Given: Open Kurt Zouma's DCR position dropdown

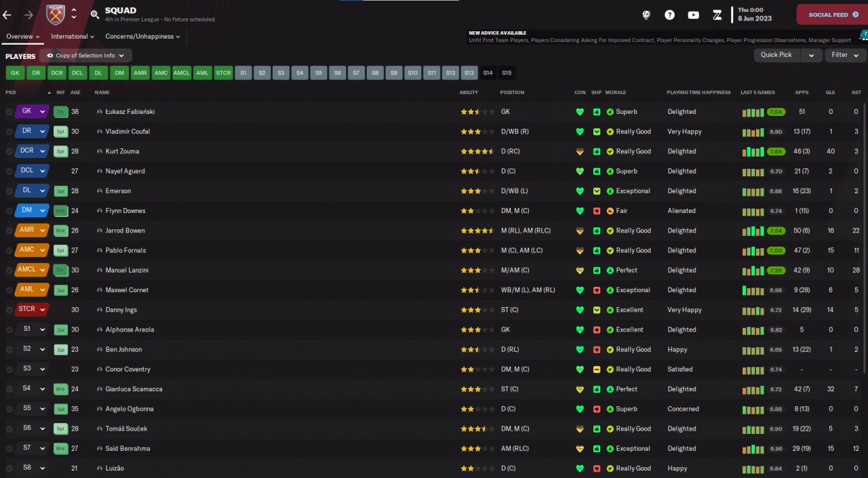Looking at the screenshot, I should 43,151.
